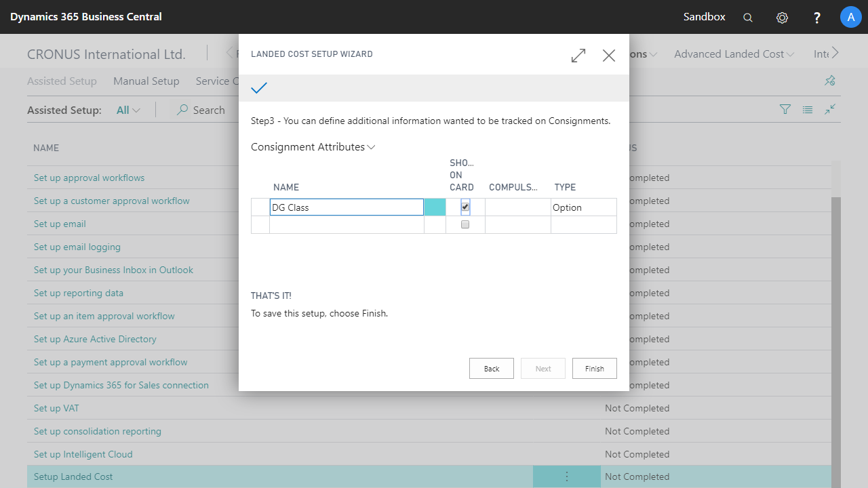Expand the wizard dialog to full size

(x=578, y=56)
